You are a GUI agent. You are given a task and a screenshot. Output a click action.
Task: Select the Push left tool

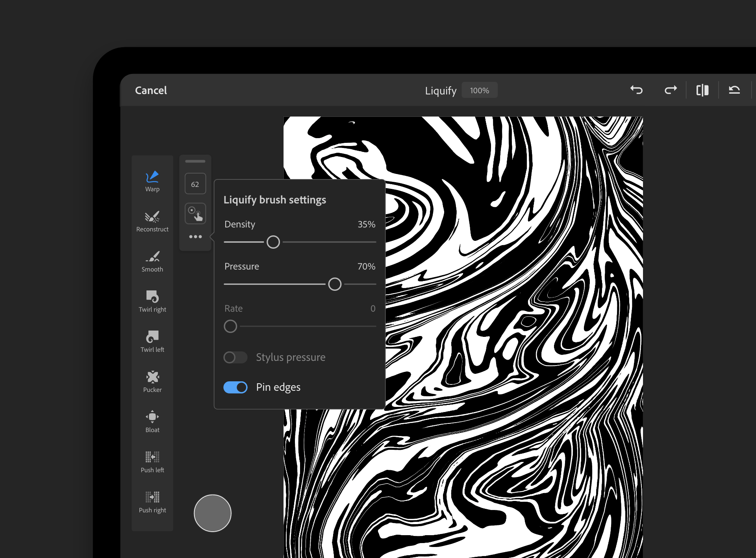[x=152, y=462]
